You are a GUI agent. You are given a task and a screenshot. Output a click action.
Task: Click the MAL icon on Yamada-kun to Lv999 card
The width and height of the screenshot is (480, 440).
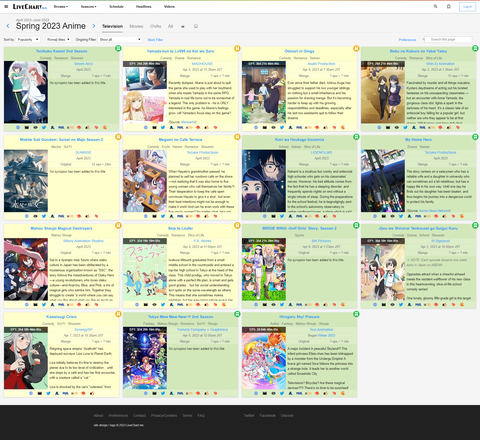(x=180, y=127)
